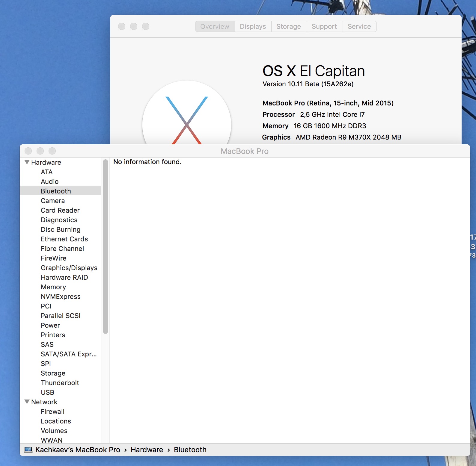Click the 'No information found.' text
The height and width of the screenshot is (466, 476).
[x=147, y=162]
